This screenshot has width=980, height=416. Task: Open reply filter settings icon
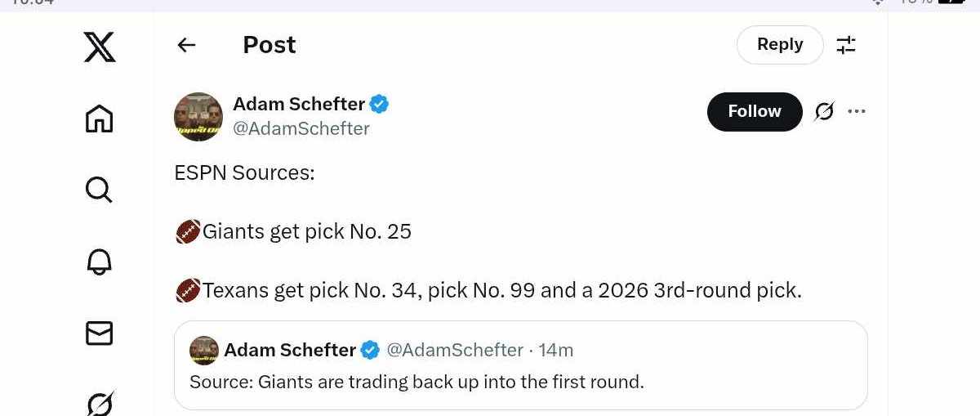click(846, 45)
